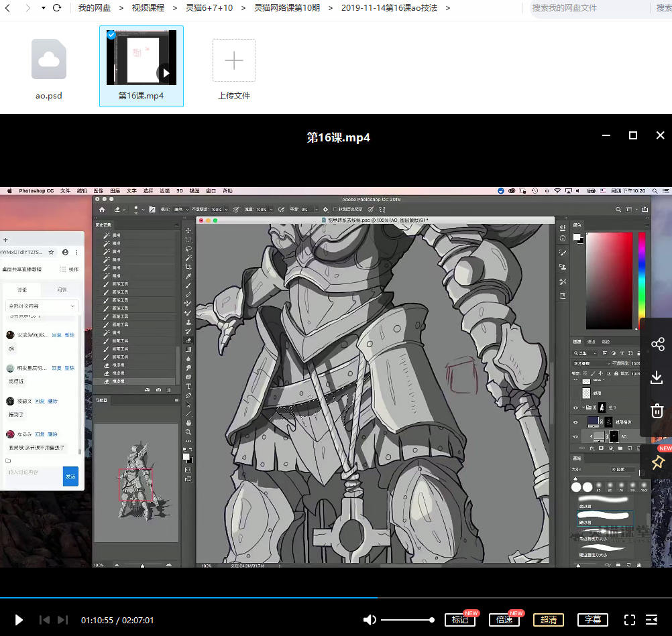Go to 视频课程 in the breadcrumb path
672x636 pixels.
pos(148,8)
